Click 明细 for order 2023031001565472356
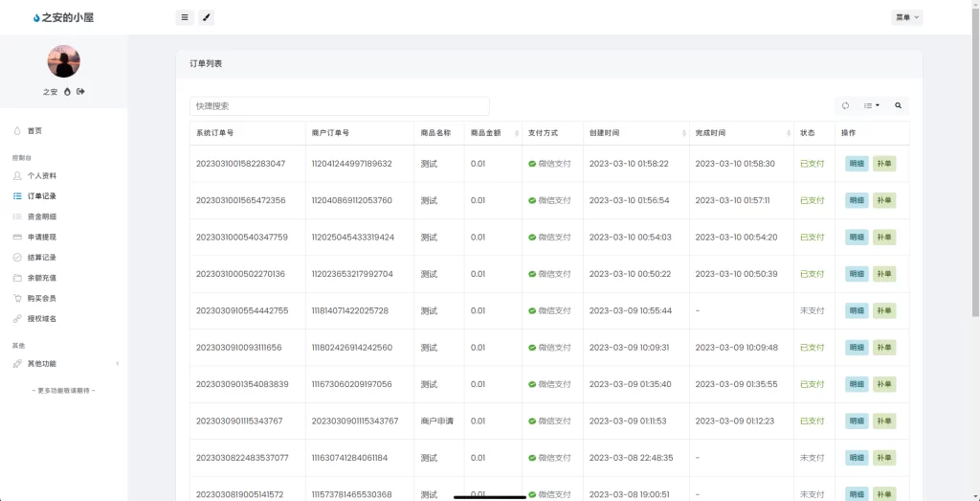Screen dimensions: 980x501 [x=857, y=201]
